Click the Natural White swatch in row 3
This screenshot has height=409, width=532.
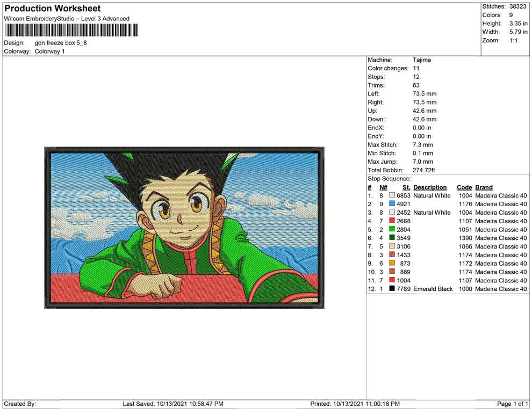click(x=392, y=212)
